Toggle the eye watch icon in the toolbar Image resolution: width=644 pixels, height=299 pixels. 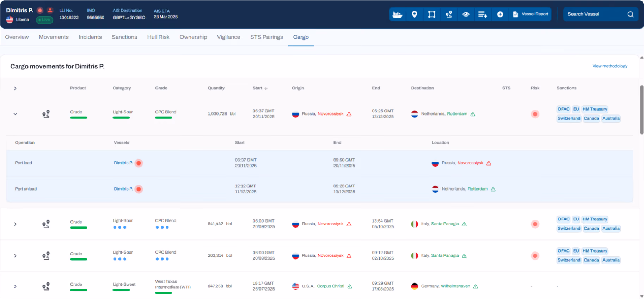point(466,14)
